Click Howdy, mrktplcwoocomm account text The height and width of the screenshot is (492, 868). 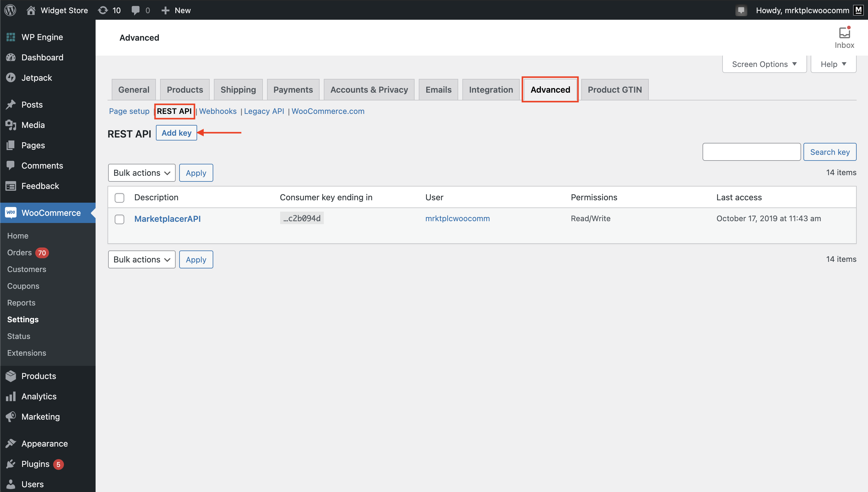(803, 10)
